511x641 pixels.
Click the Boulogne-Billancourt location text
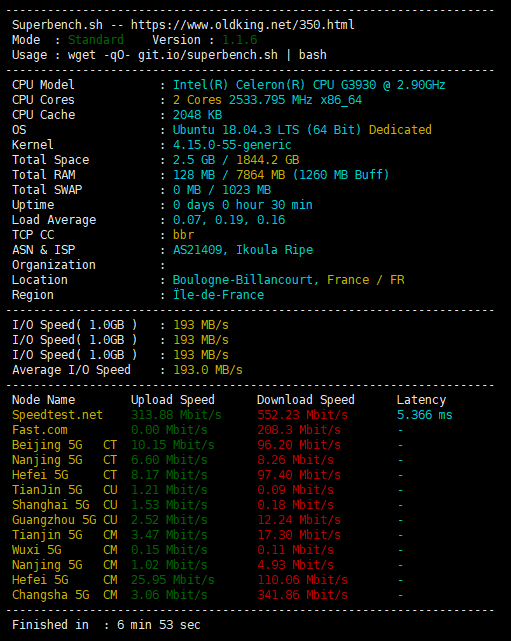tap(245, 280)
